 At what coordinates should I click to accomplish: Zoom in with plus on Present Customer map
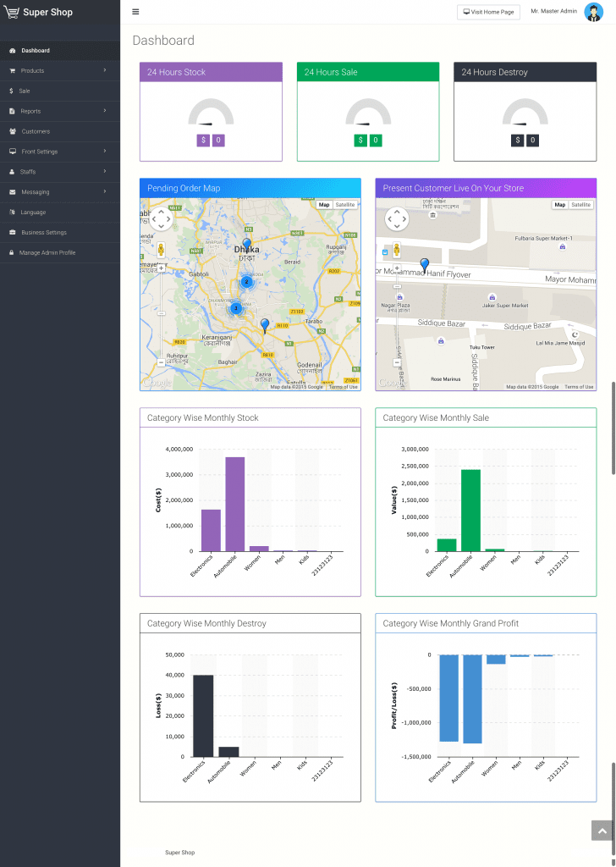(x=397, y=268)
